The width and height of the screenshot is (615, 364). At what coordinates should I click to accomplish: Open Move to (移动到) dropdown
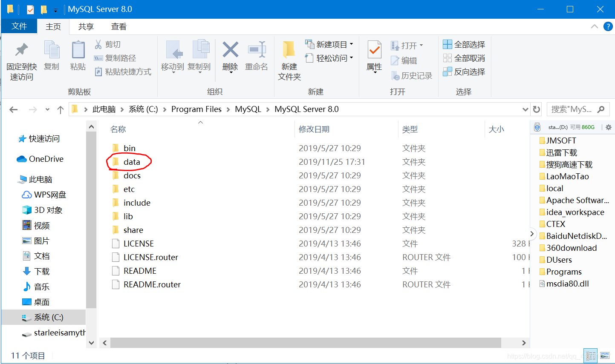click(173, 72)
